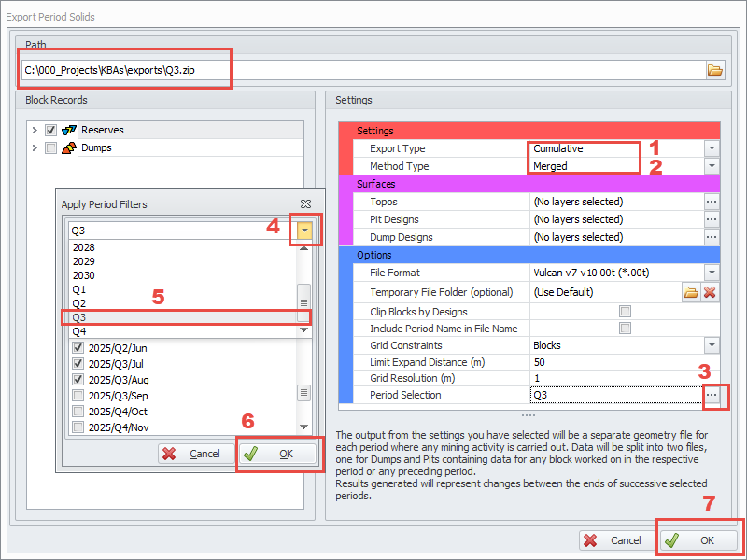Viewport: 747px width, 560px height.
Task: Click the browse folder icon for Path
Action: click(x=715, y=70)
